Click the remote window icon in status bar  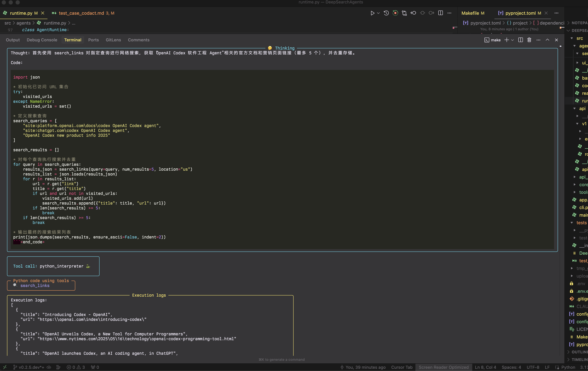click(5, 367)
